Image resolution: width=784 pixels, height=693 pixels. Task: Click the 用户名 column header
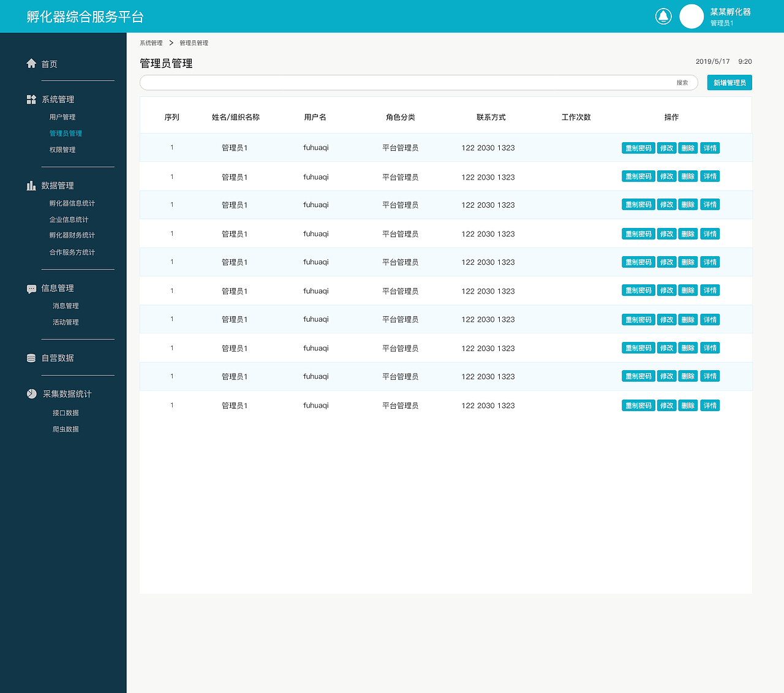point(315,117)
